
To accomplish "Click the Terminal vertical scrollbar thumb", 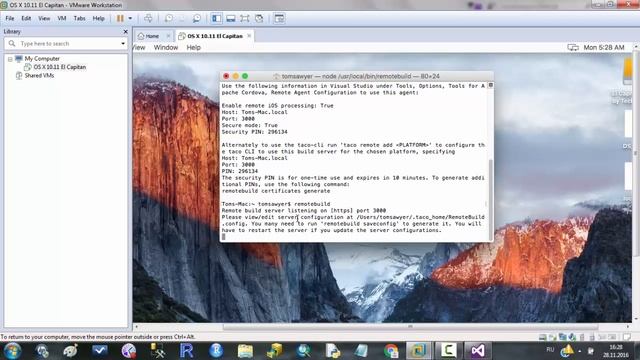I will tap(491, 199).
